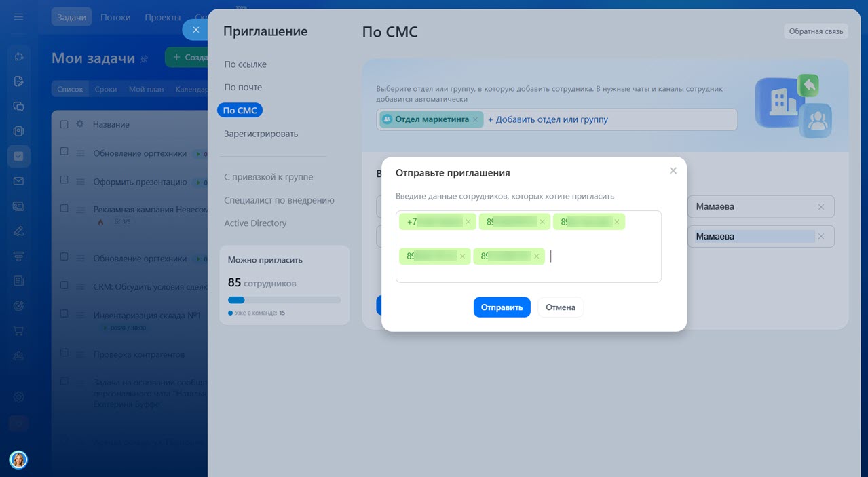The height and width of the screenshot is (477, 868).
Task: Close the Отправьте приглашения dialog
Action: coord(673,170)
